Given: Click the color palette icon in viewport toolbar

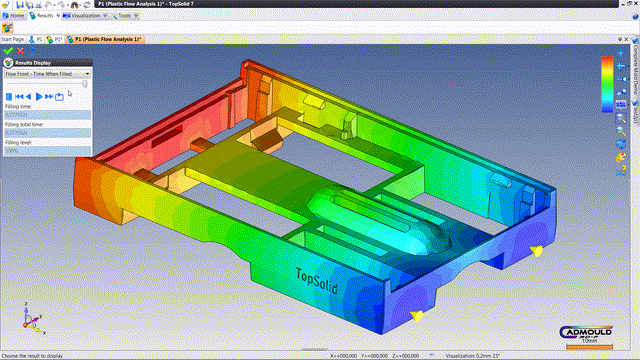Looking at the screenshot, I should (x=620, y=157).
